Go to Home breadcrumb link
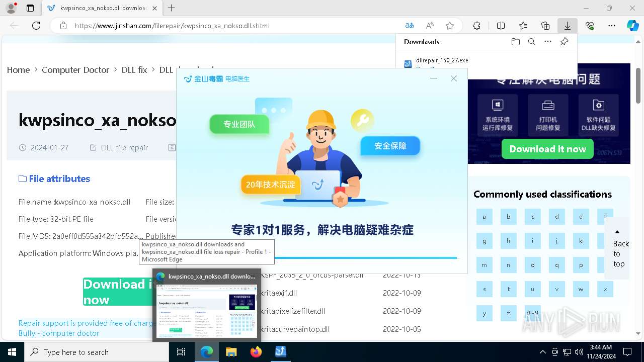Image resolution: width=644 pixels, height=362 pixels. click(x=18, y=70)
